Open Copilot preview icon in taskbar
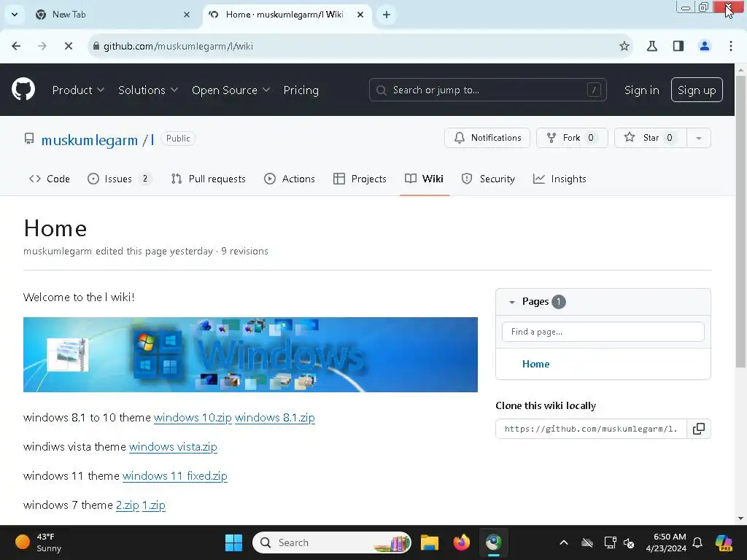 tap(723, 542)
